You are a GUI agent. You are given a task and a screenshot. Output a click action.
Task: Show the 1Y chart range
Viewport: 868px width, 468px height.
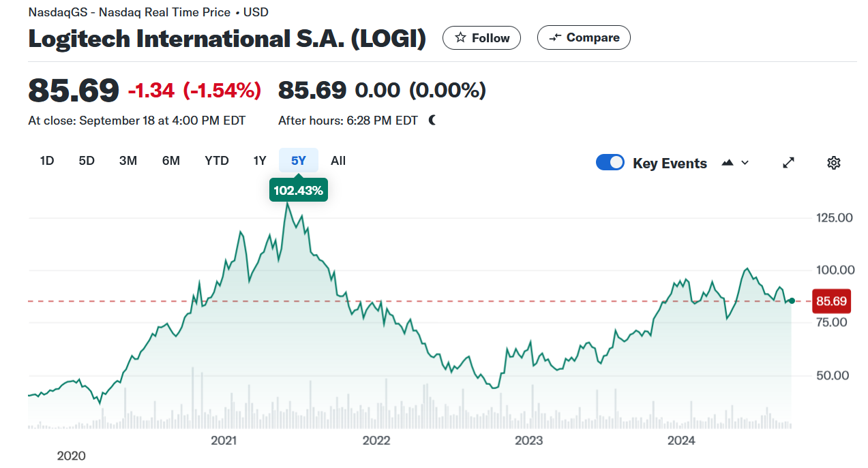(x=260, y=161)
